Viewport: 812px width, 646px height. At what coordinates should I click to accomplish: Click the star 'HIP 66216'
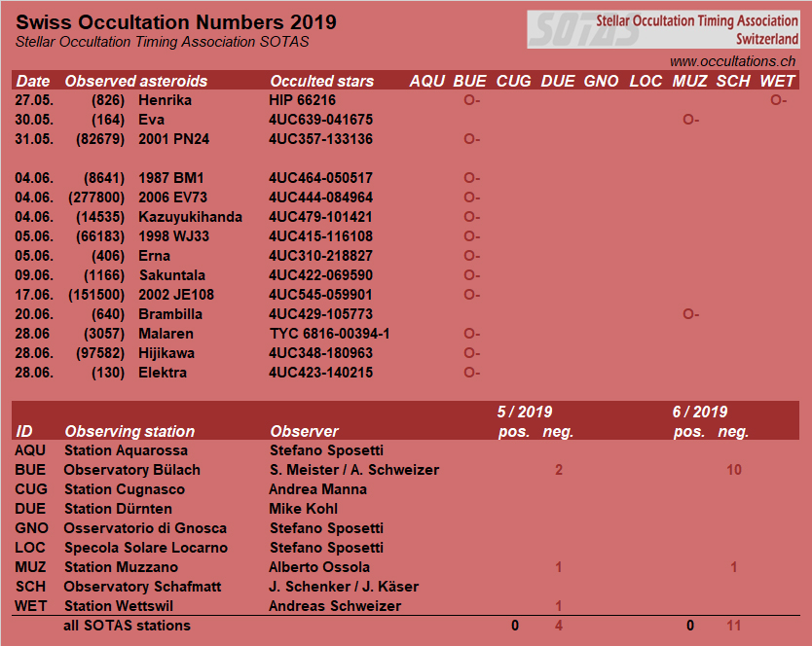(x=302, y=100)
